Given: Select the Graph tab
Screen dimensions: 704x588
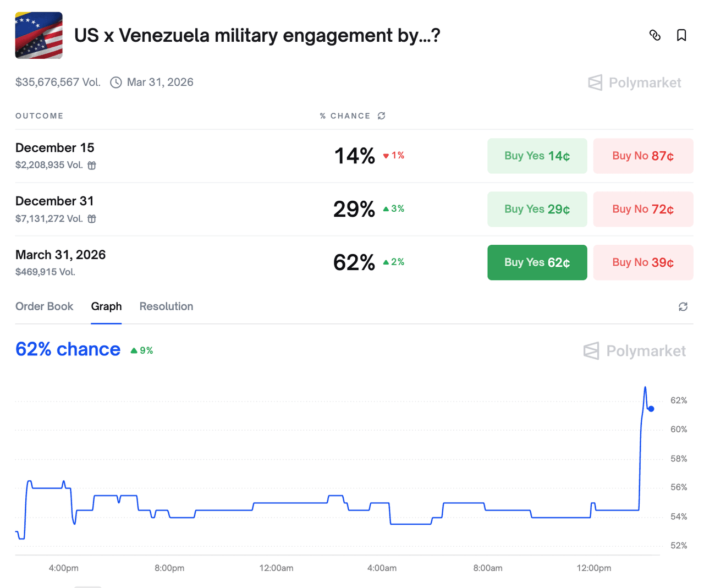Looking at the screenshot, I should [106, 306].
